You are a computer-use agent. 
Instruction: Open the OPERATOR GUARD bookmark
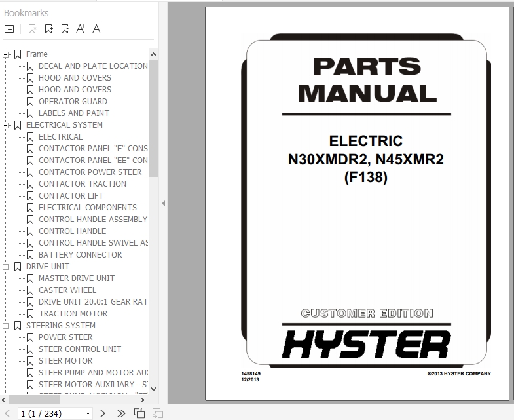(x=73, y=102)
